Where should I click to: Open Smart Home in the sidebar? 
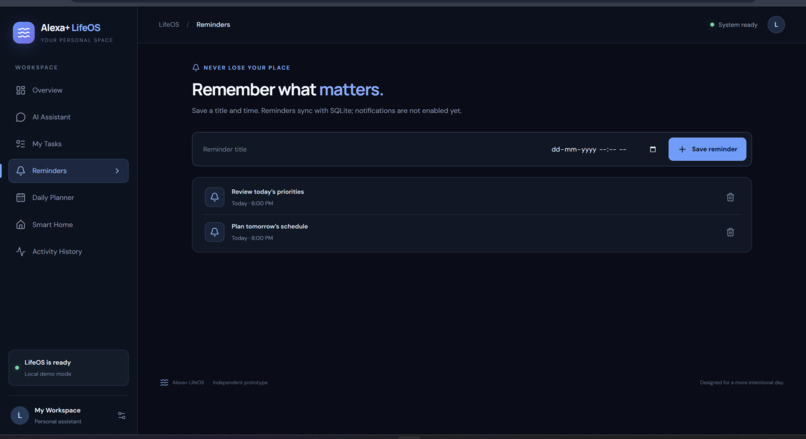coord(68,225)
